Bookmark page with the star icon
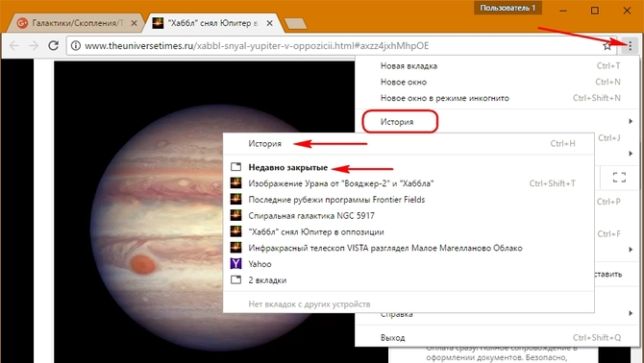This screenshot has height=363, width=644. point(607,46)
